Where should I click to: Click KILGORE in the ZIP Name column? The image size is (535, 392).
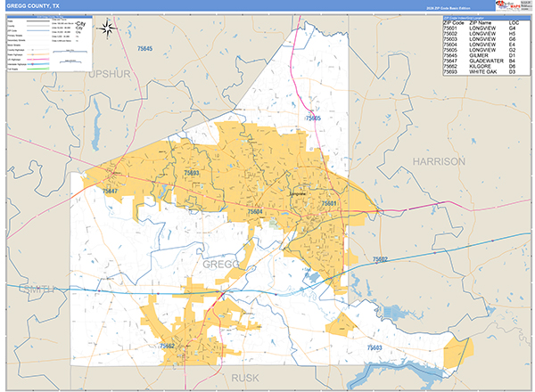tap(480, 67)
